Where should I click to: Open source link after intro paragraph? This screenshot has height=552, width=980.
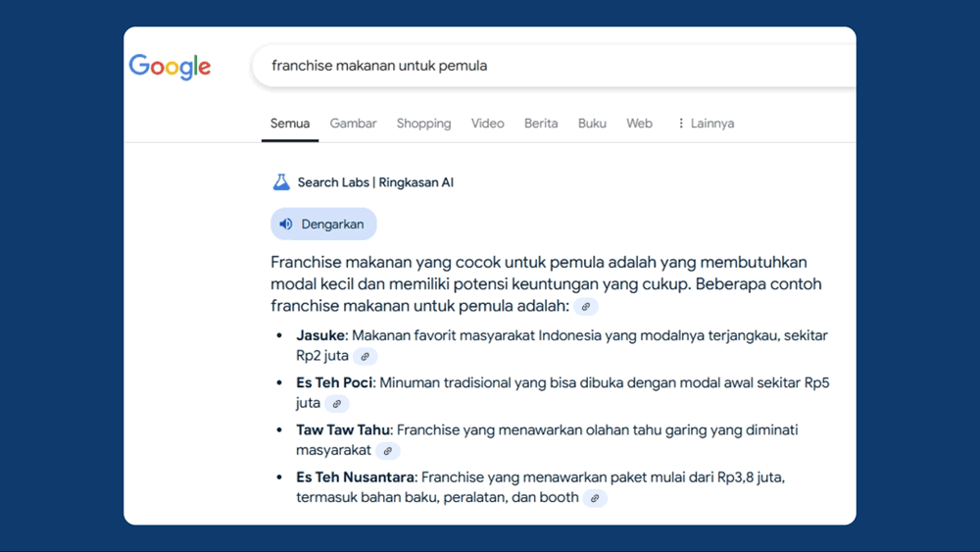tap(586, 306)
